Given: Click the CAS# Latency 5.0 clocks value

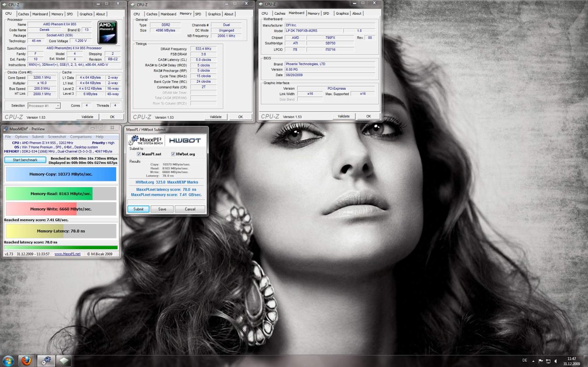Looking at the screenshot, I should tap(203, 60).
